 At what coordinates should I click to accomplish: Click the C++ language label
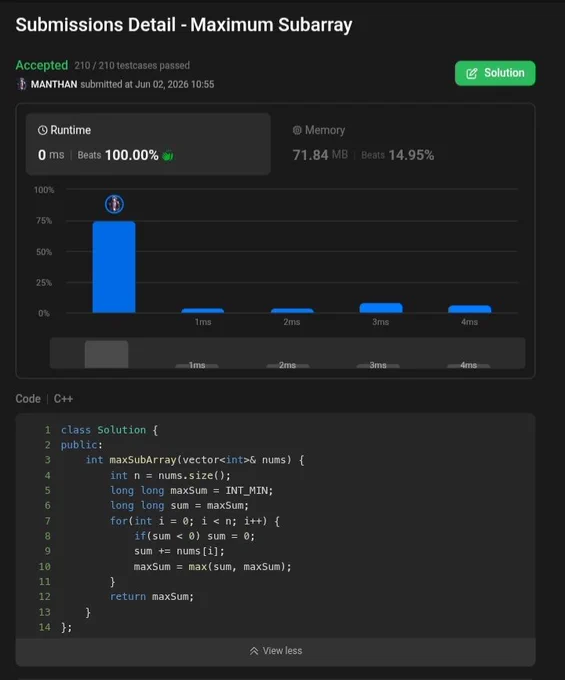pyautogui.click(x=63, y=399)
